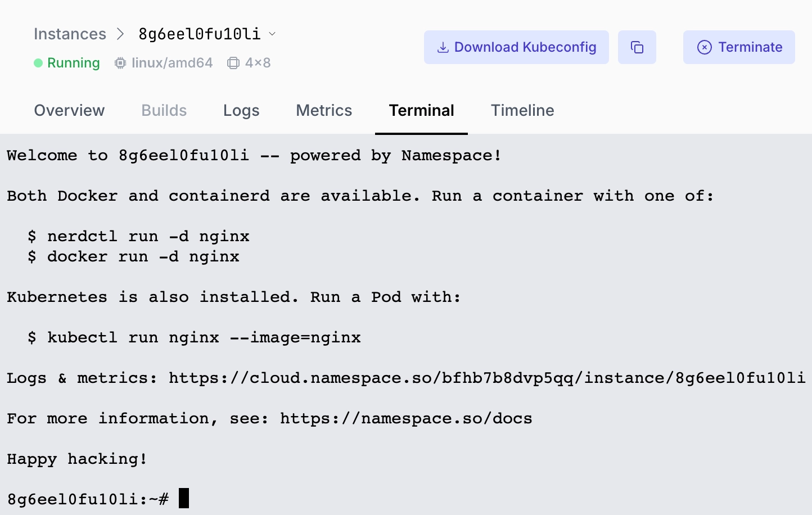Go back to Instances breadcrumb link
The height and width of the screenshot is (515, 812).
[x=70, y=34]
